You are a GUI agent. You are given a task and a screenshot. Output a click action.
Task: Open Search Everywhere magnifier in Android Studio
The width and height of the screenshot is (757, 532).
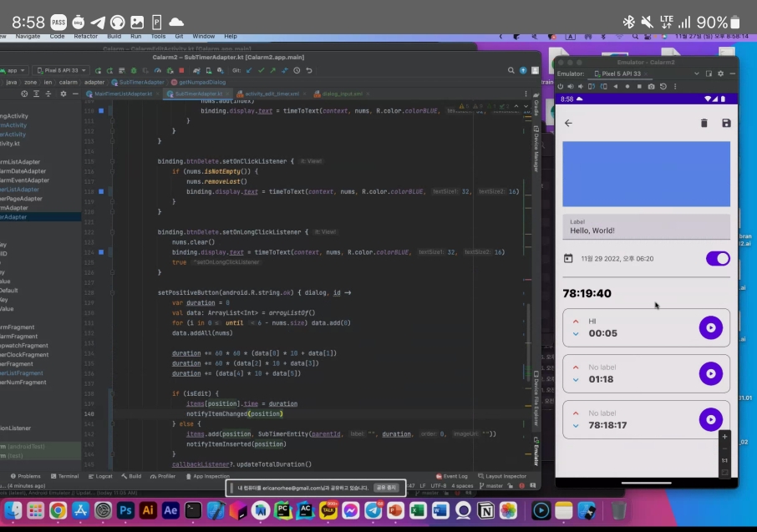(511, 70)
